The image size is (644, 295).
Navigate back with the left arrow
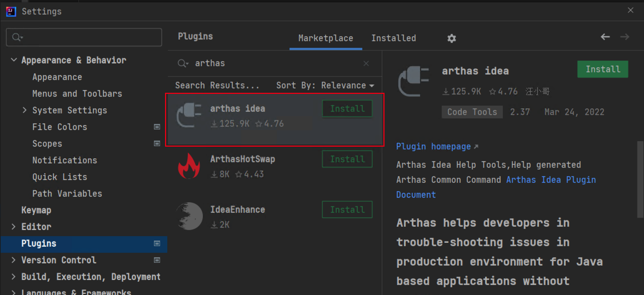pos(606,37)
